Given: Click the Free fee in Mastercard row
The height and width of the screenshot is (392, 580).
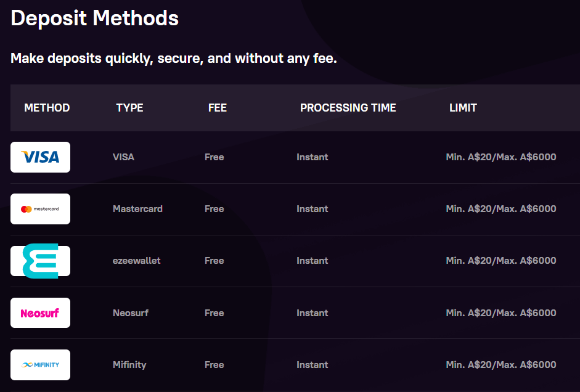Looking at the screenshot, I should [214, 209].
